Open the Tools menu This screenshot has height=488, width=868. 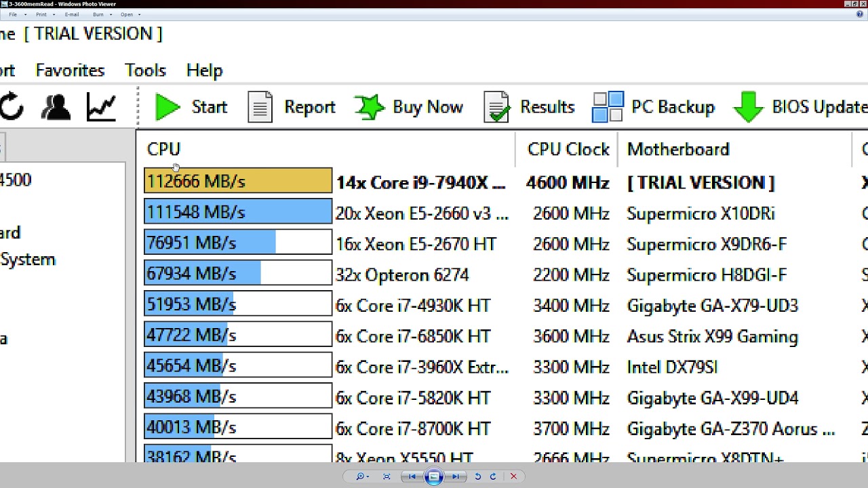tap(145, 70)
